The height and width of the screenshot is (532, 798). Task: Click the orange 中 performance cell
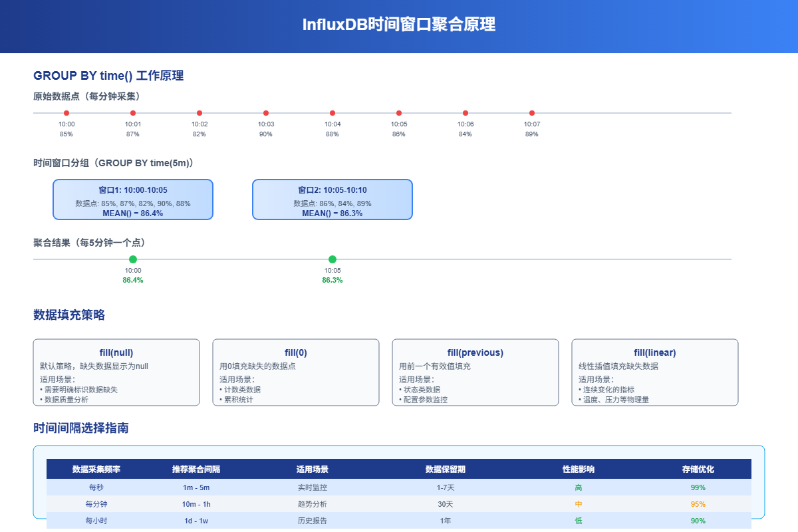(579, 504)
